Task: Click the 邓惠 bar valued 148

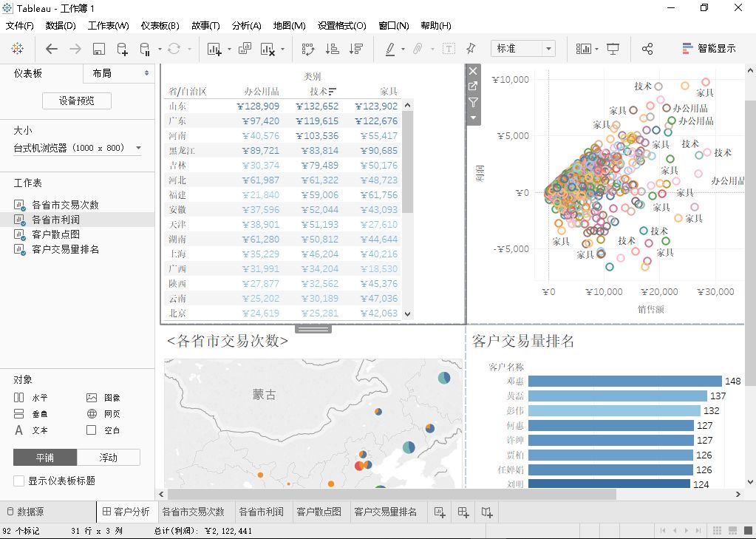Action: pos(625,382)
